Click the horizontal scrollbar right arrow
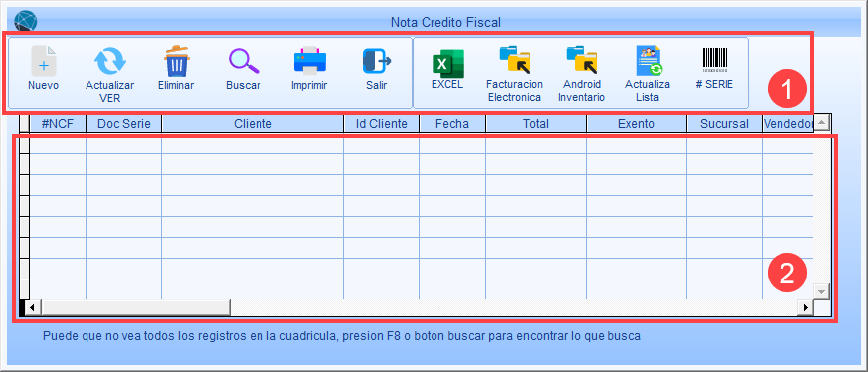 pyautogui.click(x=806, y=307)
